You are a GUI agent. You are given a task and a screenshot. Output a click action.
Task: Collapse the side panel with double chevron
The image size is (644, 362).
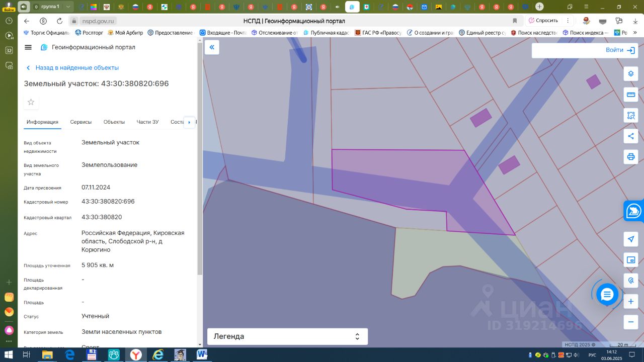click(212, 47)
